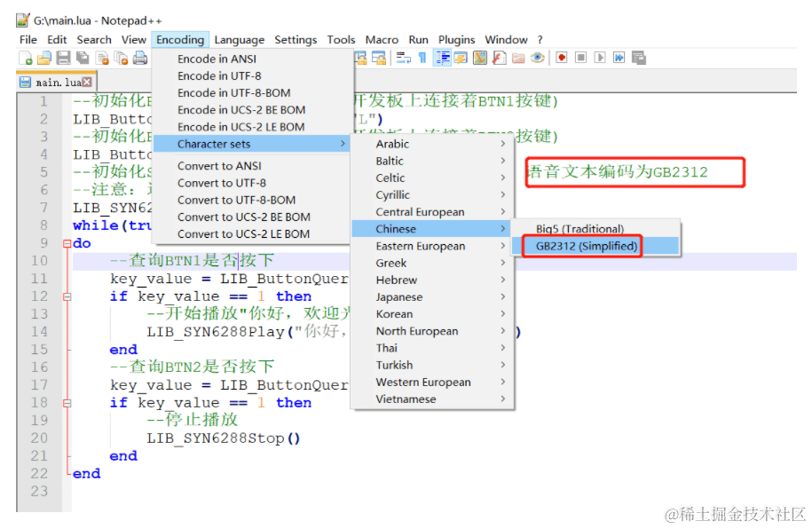Open the File menu
The width and height of the screenshot is (812, 529).
point(28,40)
